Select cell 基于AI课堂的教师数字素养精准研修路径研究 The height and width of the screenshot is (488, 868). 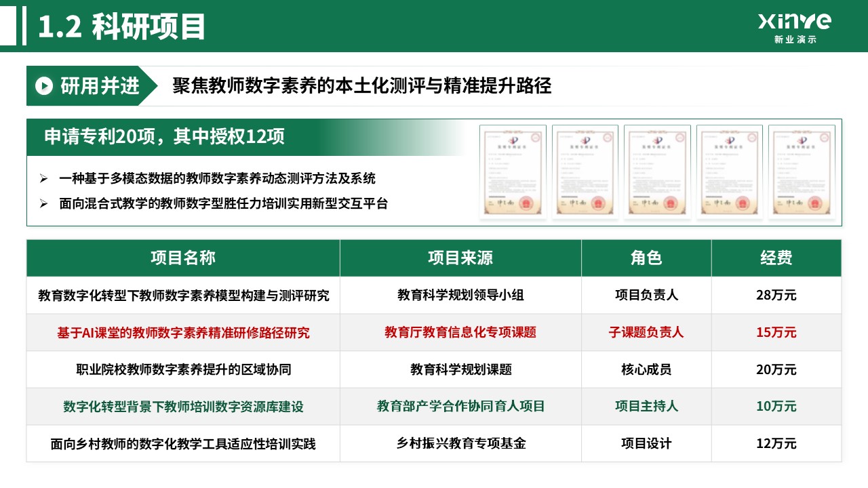(183, 333)
